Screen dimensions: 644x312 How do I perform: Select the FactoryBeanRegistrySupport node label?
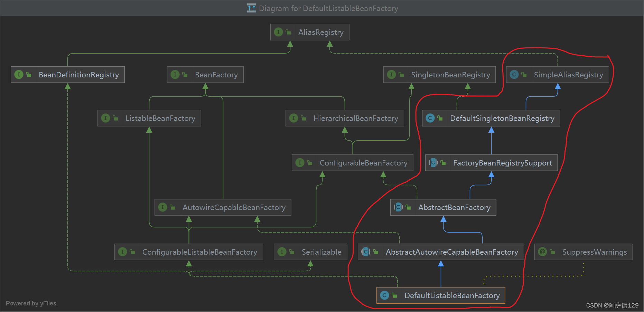point(503,163)
